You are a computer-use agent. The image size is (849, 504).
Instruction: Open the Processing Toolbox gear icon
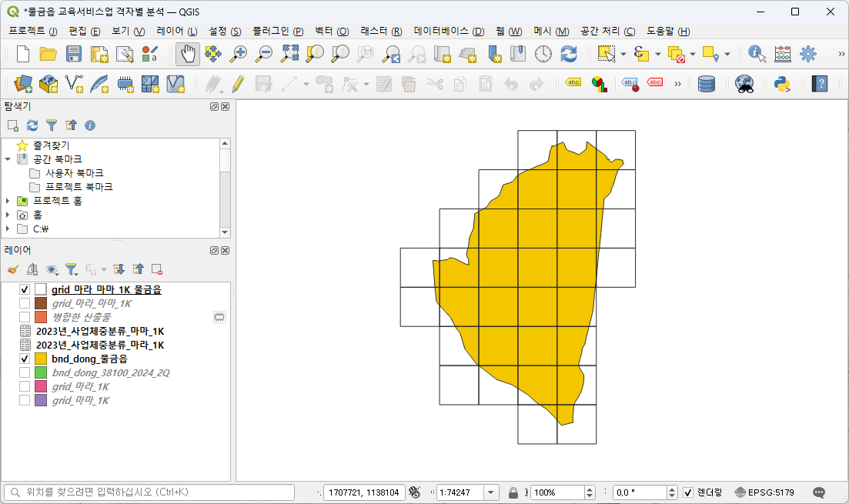pos(808,54)
